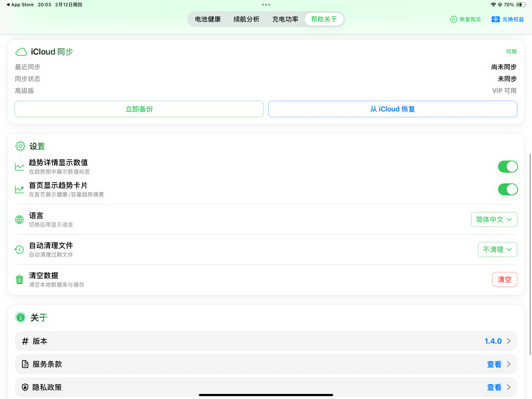Click the 可用 status label in iCloud card
Image resolution: width=532 pixels, height=399 pixels.
point(511,52)
